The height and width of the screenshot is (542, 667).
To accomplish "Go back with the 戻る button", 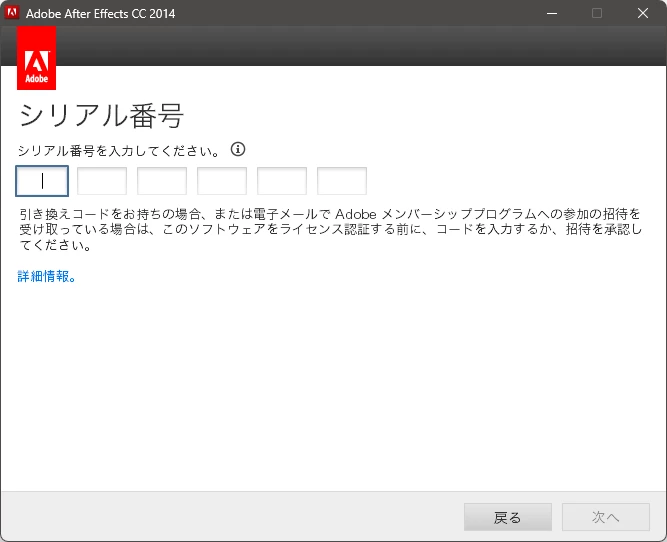I will 508,517.
